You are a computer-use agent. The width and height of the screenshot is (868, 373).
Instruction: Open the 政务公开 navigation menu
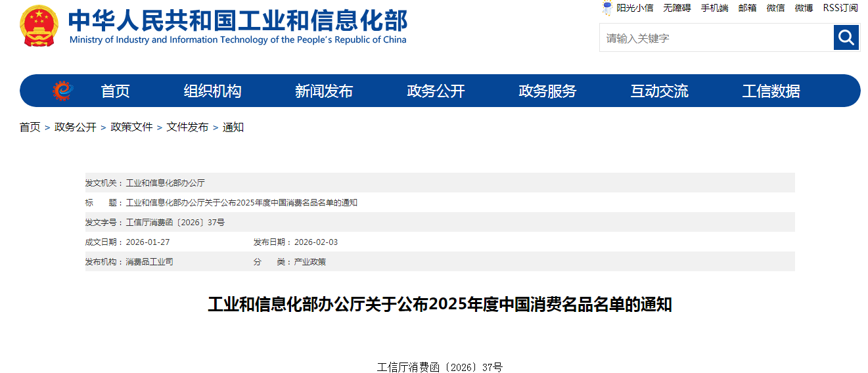click(x=436, y=91)
